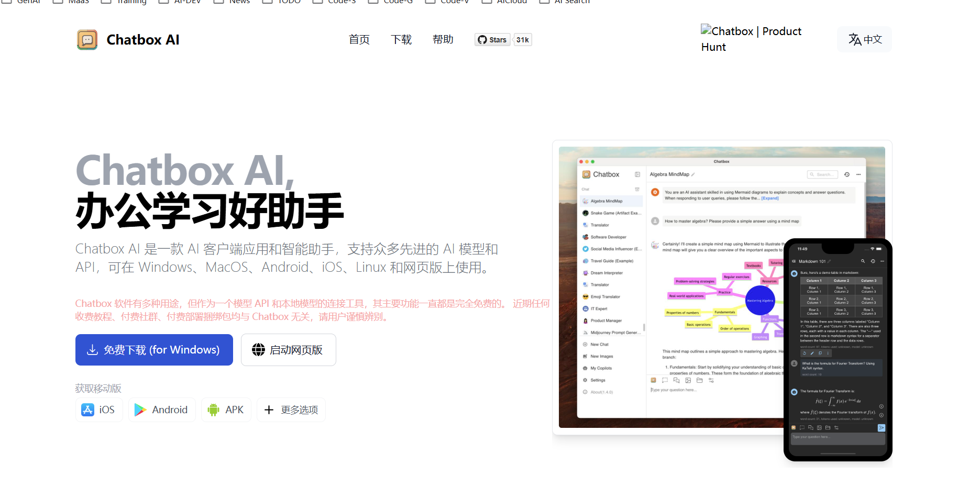Screen dimensions: 980x497
Task: Click the description paragraph starting 'Chatbox AI 是一款'
Action: [x=287, y=258]
